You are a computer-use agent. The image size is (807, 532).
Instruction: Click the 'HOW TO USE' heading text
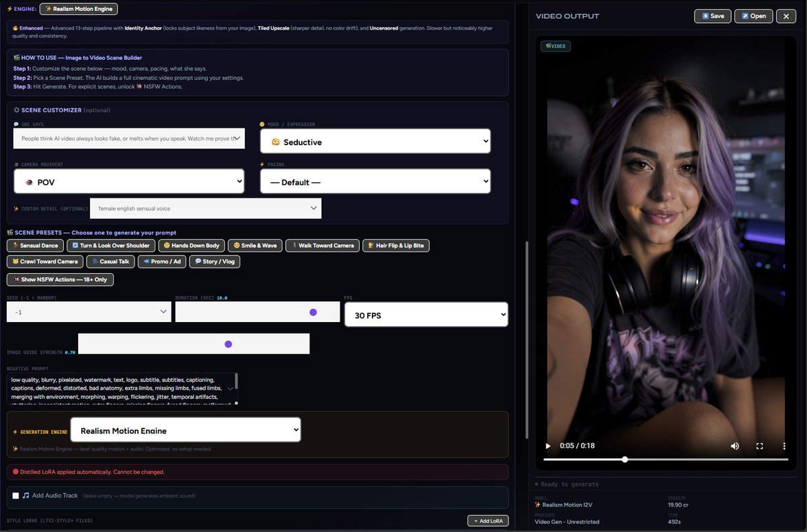click(77, 58)
